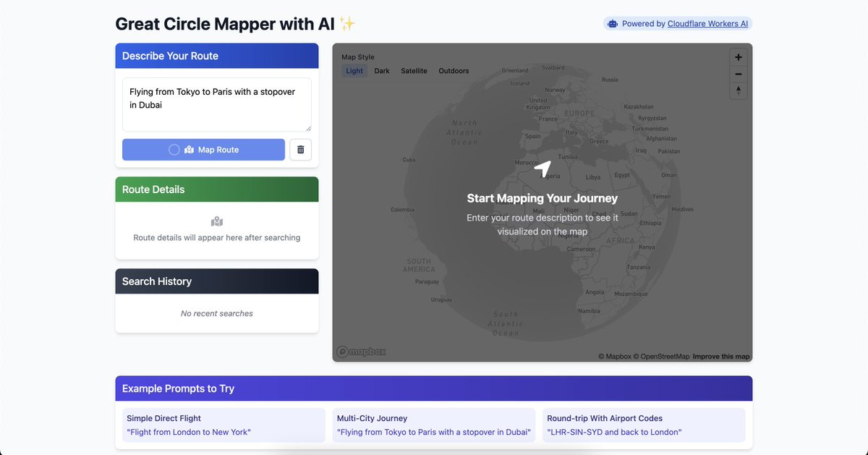Screen dimensions: 868x455
Task: Click the Example Prompts to Try header
Action: coord(434,388)
